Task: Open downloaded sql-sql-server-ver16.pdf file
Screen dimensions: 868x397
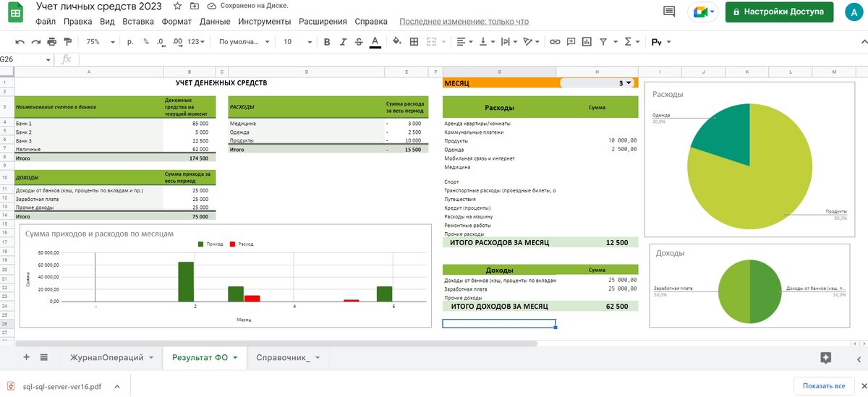Action: click(61, 386)
